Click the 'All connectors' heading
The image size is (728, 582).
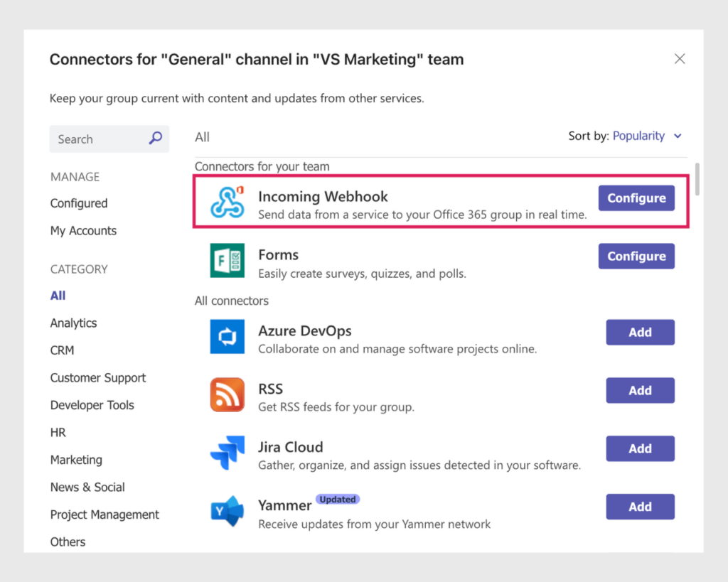click(232, 301)
